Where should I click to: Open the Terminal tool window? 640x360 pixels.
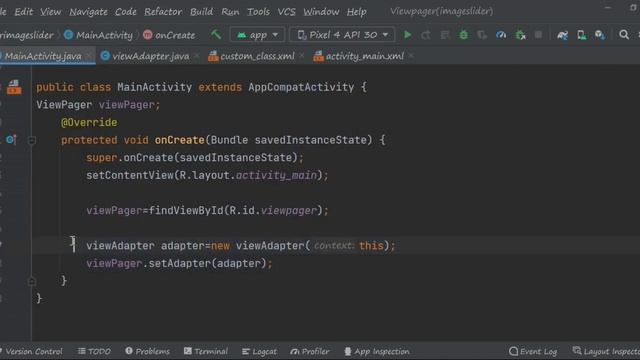(x=206, y=351)
